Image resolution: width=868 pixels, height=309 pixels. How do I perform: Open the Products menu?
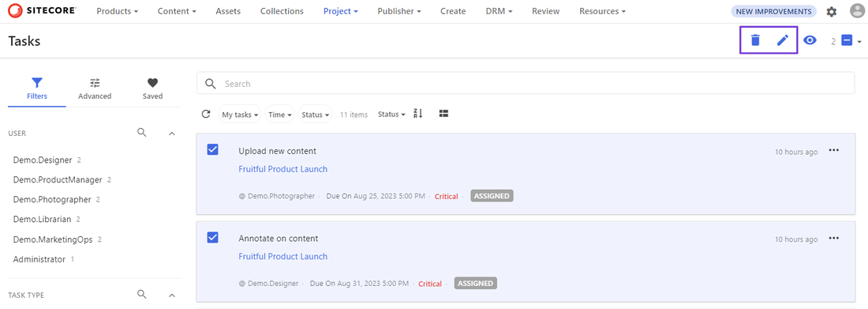[x=117, y=11]
